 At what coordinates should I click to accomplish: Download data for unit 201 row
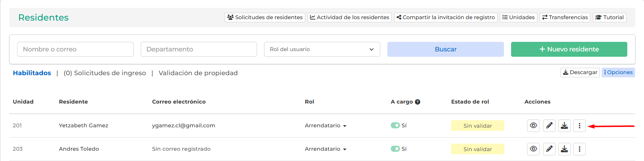click(x=564, y=126)
